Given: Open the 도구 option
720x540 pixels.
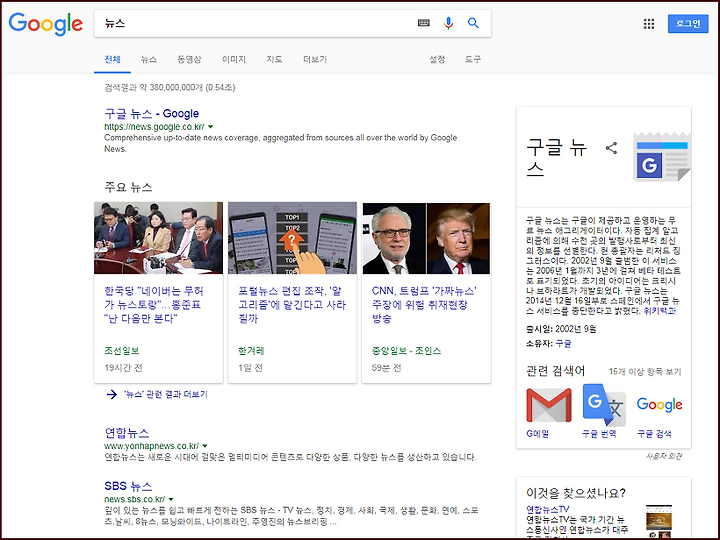Looking at the screenshot, I should point(472,60).
